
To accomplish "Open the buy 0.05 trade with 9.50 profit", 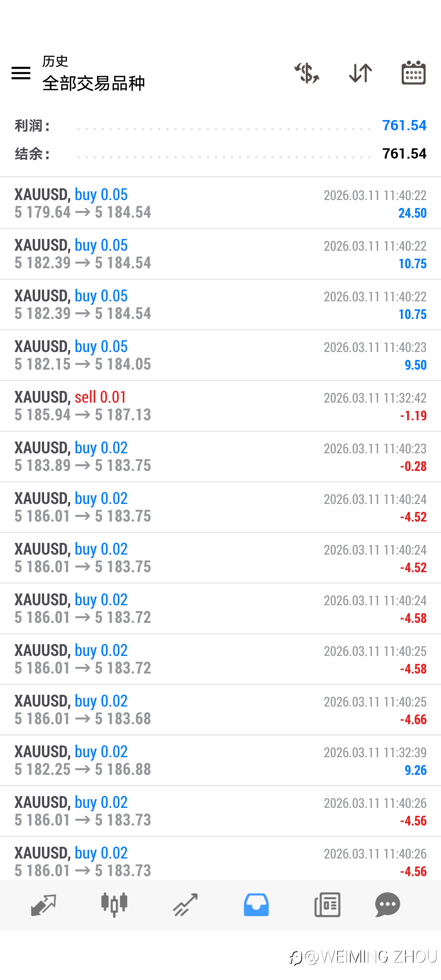I will pyautogui.click(x=220, y=355).
